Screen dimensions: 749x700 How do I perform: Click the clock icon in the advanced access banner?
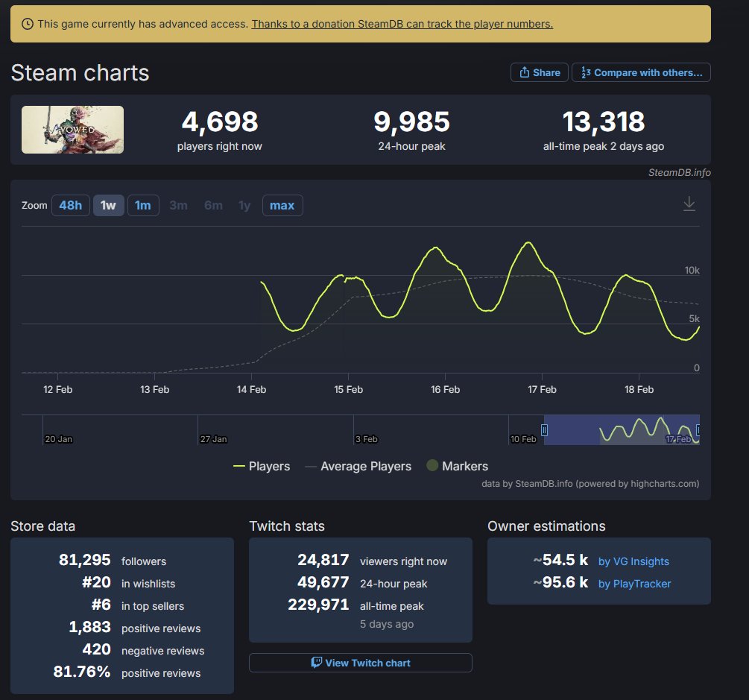pyautogui.click(x=28, y=24)
